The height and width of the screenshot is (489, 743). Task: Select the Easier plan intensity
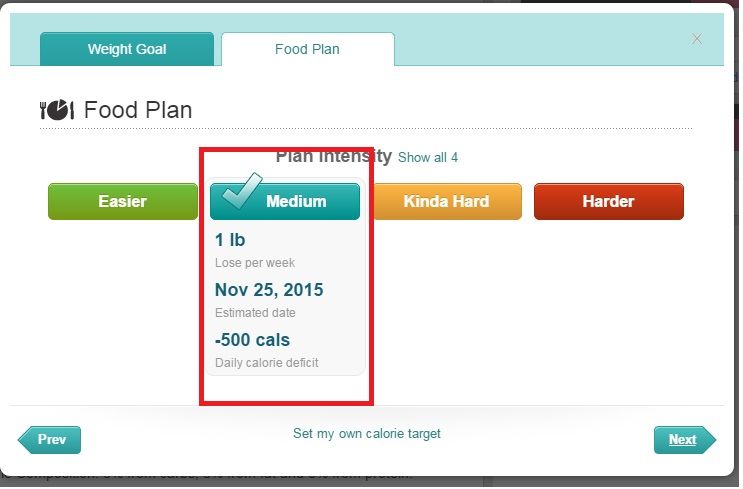(x=123, y=201)
